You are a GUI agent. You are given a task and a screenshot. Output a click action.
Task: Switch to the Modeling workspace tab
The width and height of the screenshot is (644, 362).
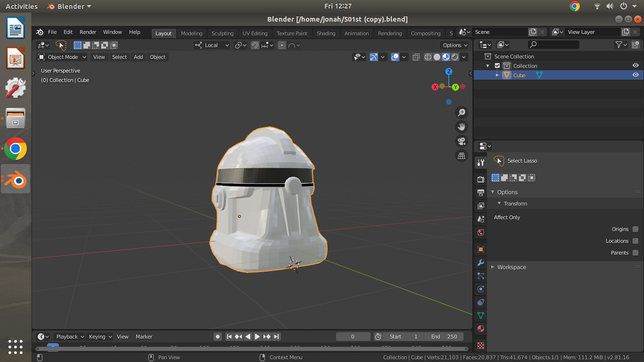pos(192,33)
